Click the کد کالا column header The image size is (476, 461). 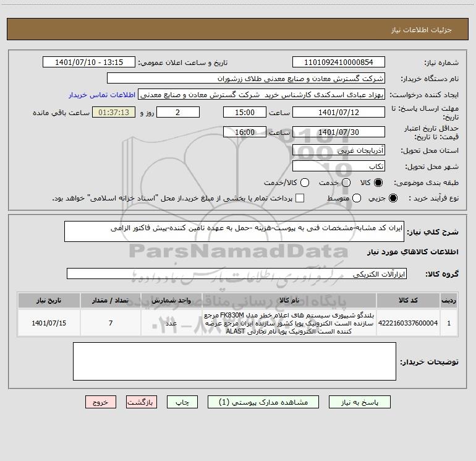pos(408,301)
